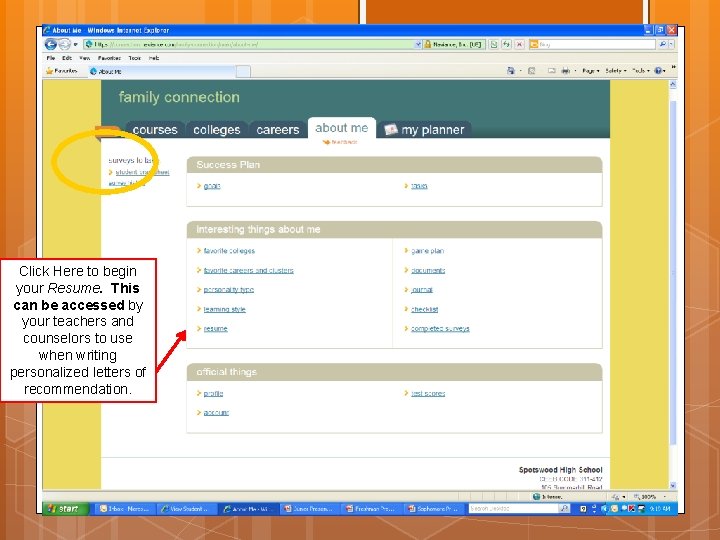720x540 pixels.
Task: Switch to View Student taskbar button
Action: point(187,509)
